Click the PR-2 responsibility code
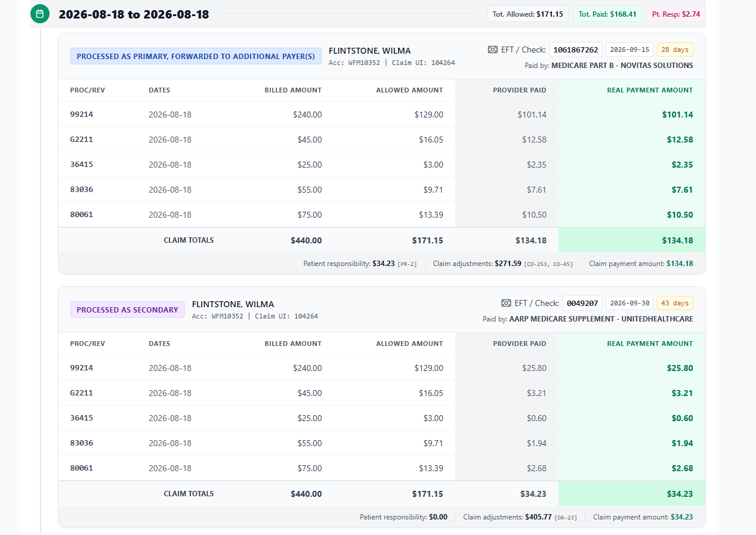This screenshot has height=535, width=756. click(407, 264)
